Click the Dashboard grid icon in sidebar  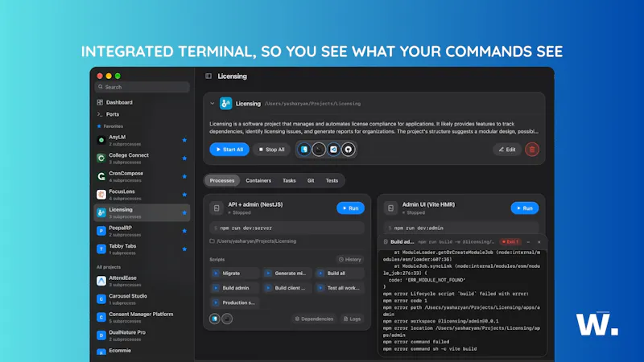pos(100,102)
